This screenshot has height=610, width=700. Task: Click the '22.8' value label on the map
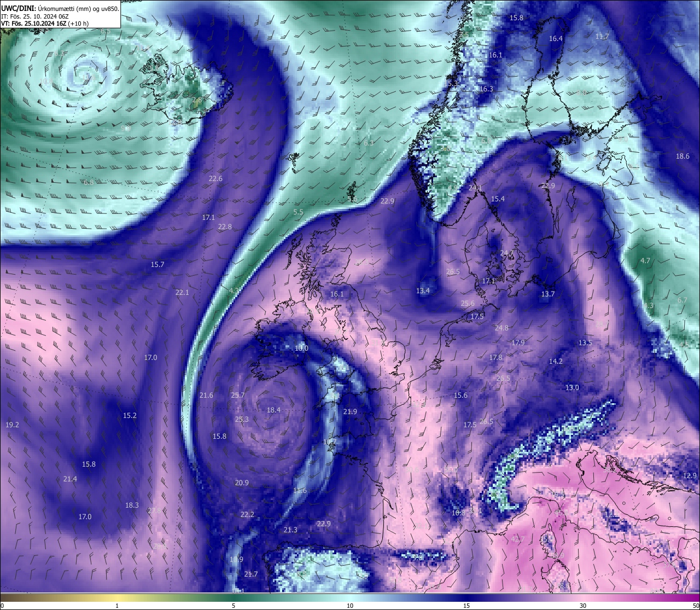(x=225, y=226)
